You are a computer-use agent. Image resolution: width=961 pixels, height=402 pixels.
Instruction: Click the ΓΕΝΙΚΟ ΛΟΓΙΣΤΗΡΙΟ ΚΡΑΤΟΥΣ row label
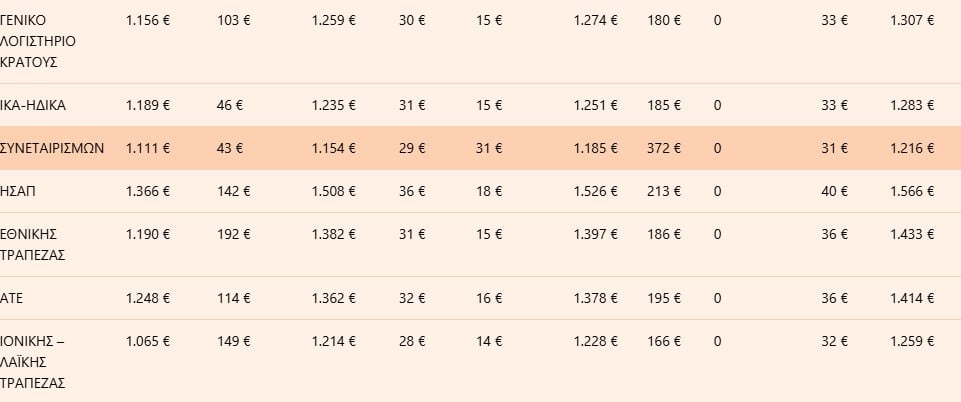38,41
